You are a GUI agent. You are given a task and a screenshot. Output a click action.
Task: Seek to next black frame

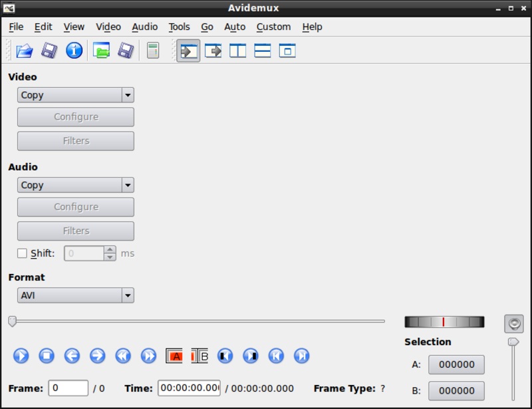(x=251, y=356)
